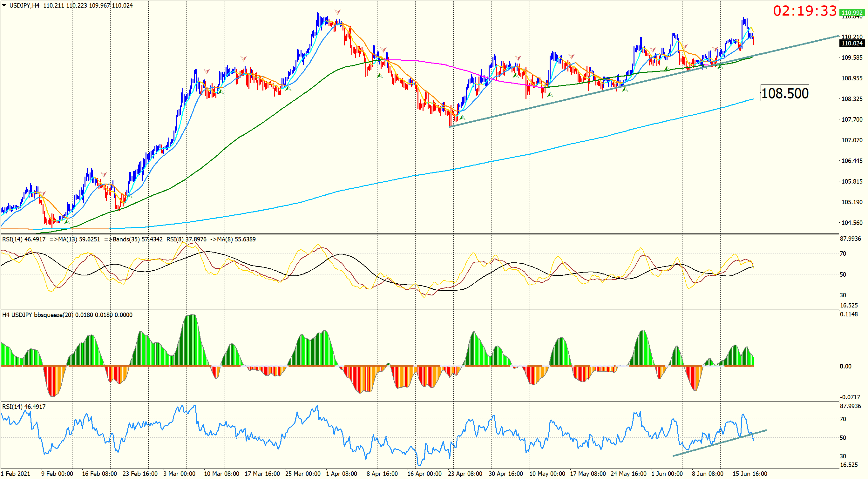Click the red sell arrow above the 10 Mar peak

[x=207, y=71]
